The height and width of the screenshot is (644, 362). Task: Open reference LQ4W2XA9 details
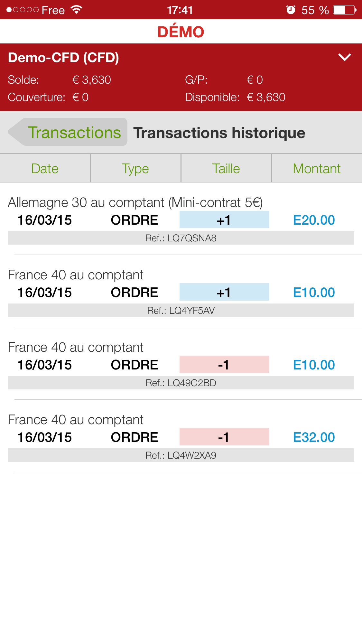coord(181,455)
